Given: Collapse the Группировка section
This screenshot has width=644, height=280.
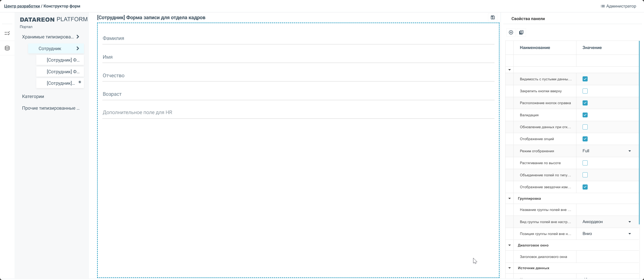Looking at the screenshot, I should pyautogui.click(x=509, y=198).
